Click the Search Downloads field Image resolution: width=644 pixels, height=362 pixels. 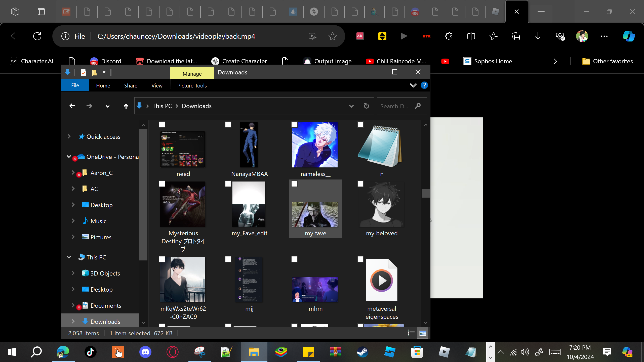[x=402, y=106]
